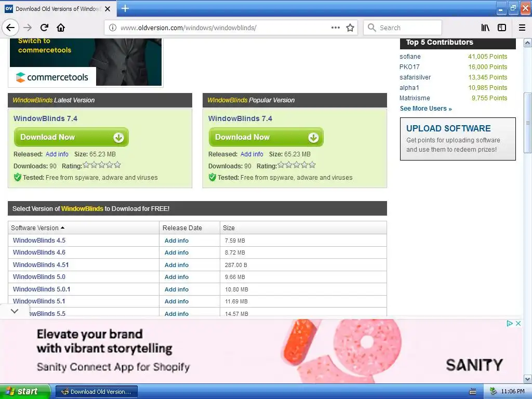The image size is (532, 399).
Task: Click the network tray icon near clock
Action: [493, 391]
